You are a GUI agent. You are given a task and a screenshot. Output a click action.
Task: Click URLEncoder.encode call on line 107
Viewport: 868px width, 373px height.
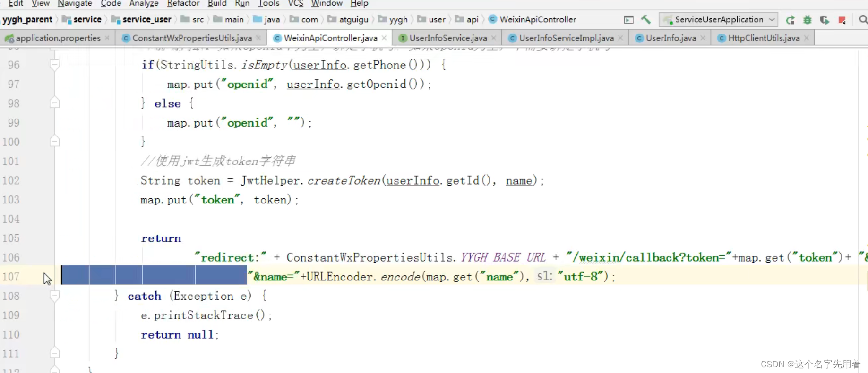(363, 277)
